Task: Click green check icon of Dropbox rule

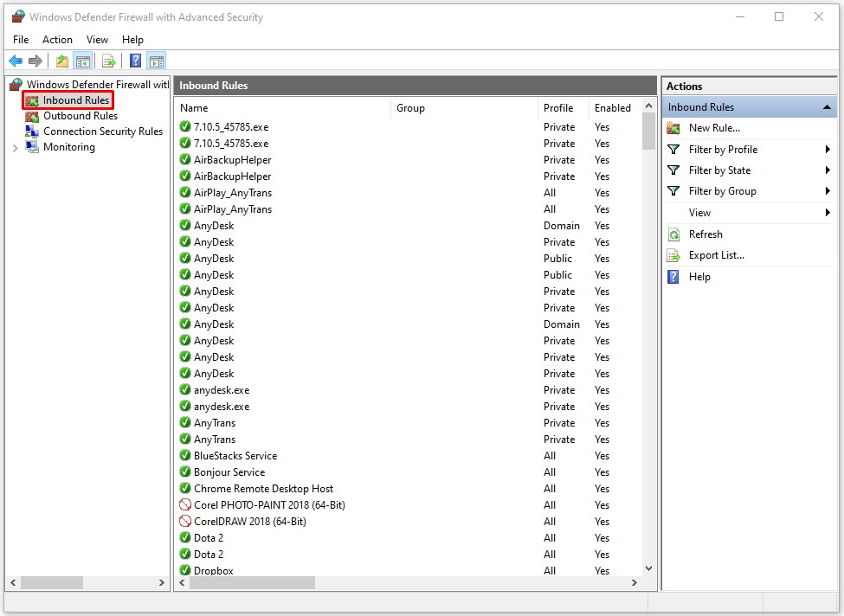Action: point(185,571)
